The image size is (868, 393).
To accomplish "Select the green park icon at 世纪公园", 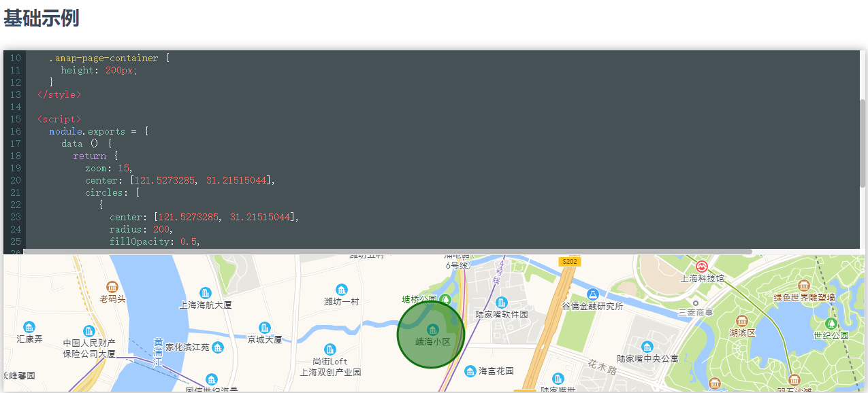I will [x=831, y=323].
